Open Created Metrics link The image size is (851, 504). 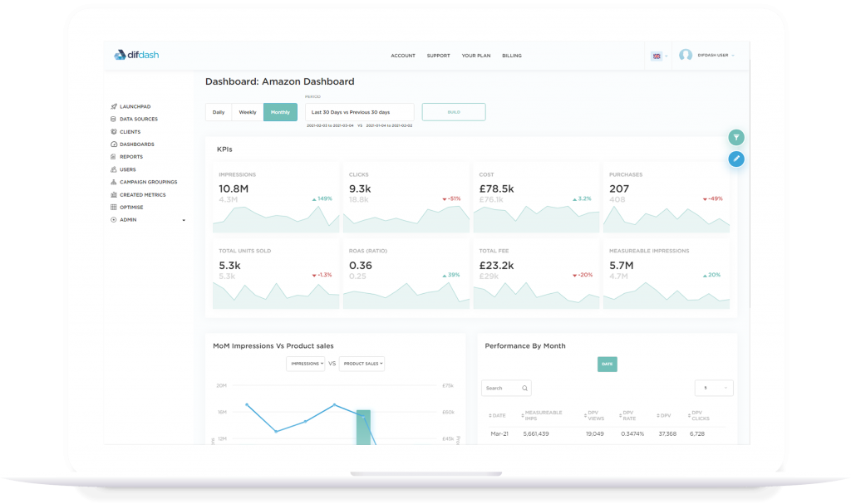(x=143, y=195)
